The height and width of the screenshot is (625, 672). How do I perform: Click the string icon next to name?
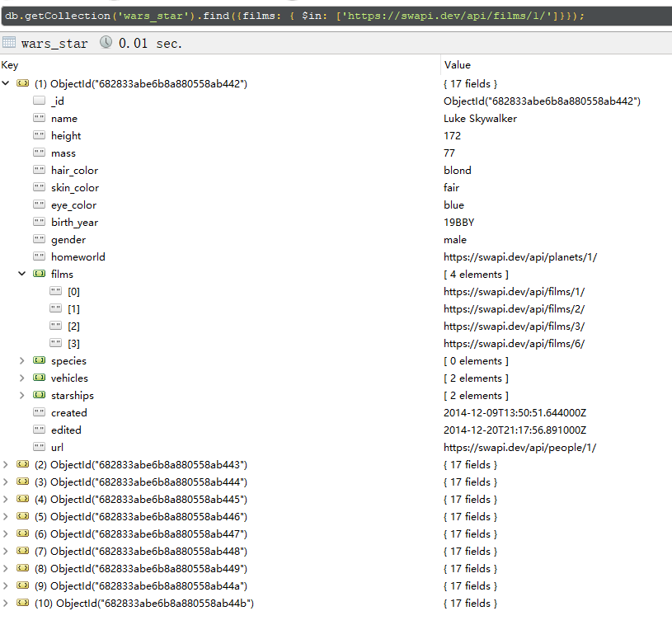point(39,118)
